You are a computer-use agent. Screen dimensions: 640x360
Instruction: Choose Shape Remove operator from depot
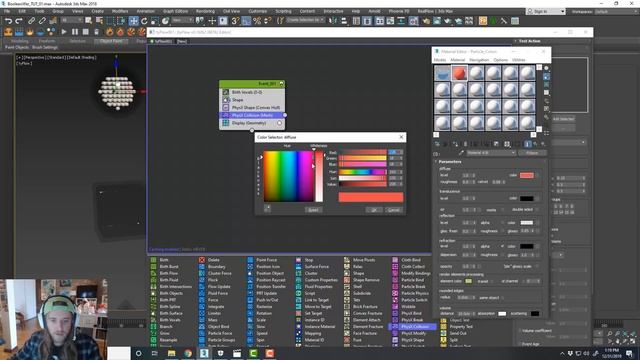pyautogui.click(x=362, y=280)
